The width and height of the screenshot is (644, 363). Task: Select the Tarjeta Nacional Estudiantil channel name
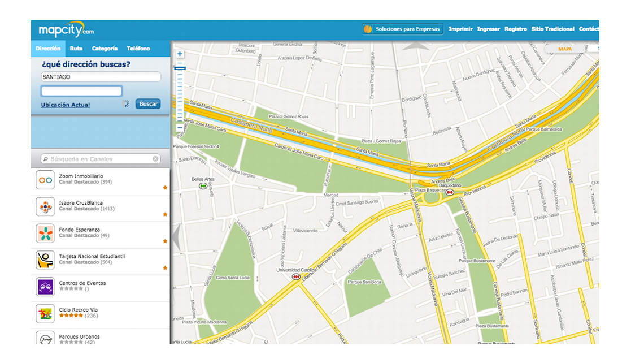92,256
